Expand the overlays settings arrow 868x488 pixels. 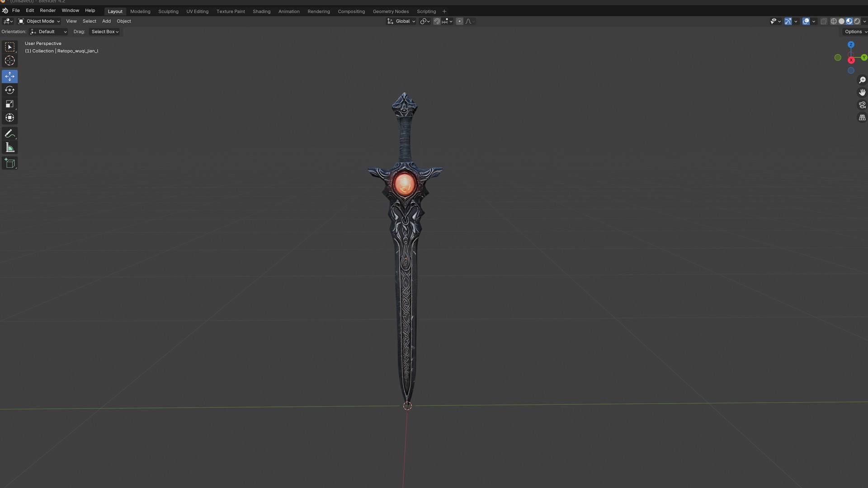click(x=814, y=21)
